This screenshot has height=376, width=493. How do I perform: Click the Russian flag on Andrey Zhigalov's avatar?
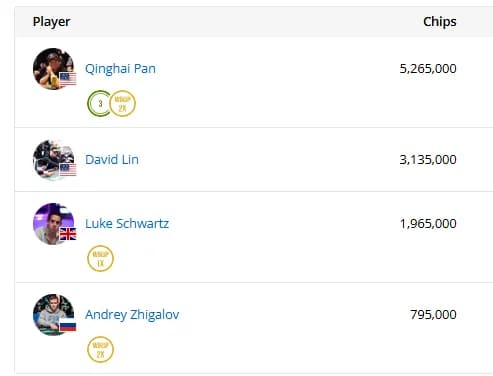(x=68, y=325)
